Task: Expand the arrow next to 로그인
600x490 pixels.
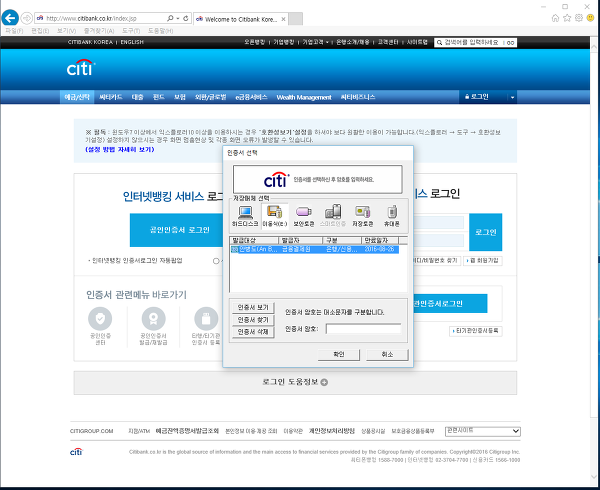Action: click(x=512, y=97)
